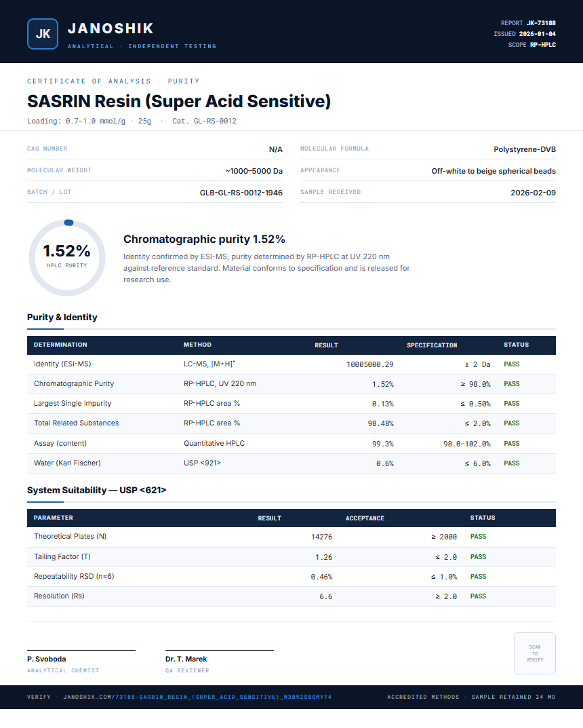Click the SPECIFICATION column header
Screen dimensions: 583x728
pos(432,345)
